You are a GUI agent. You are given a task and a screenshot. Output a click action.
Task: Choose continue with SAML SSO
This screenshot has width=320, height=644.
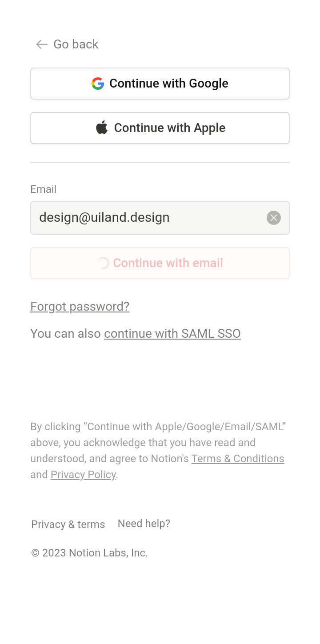(x=172, y=334)
